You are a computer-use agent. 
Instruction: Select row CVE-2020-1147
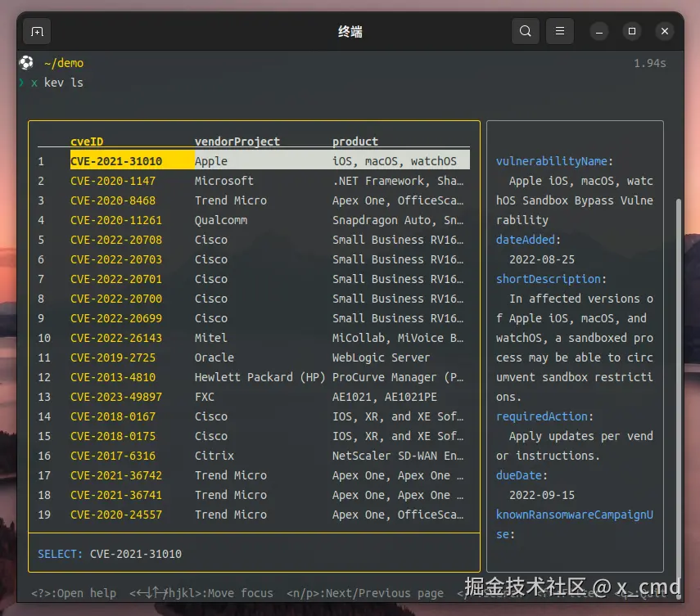pyautogui.click(x=254, y=181)
